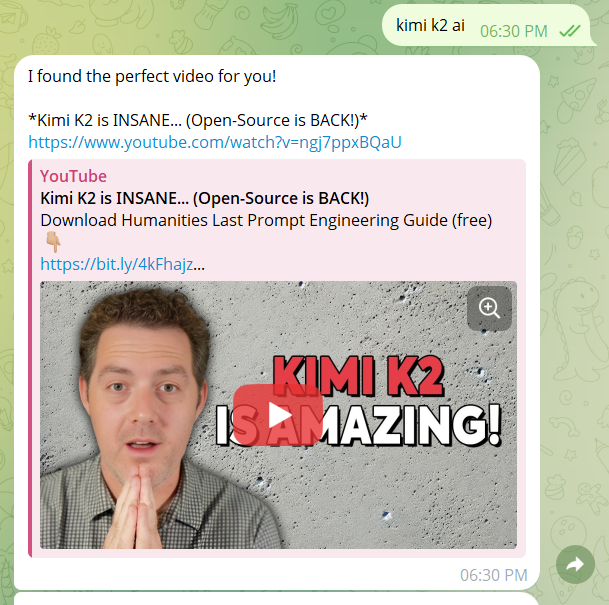609x605 pixels.
Task: Click the text 'I found the perfect video for you!'
Action: pos(152,76)
